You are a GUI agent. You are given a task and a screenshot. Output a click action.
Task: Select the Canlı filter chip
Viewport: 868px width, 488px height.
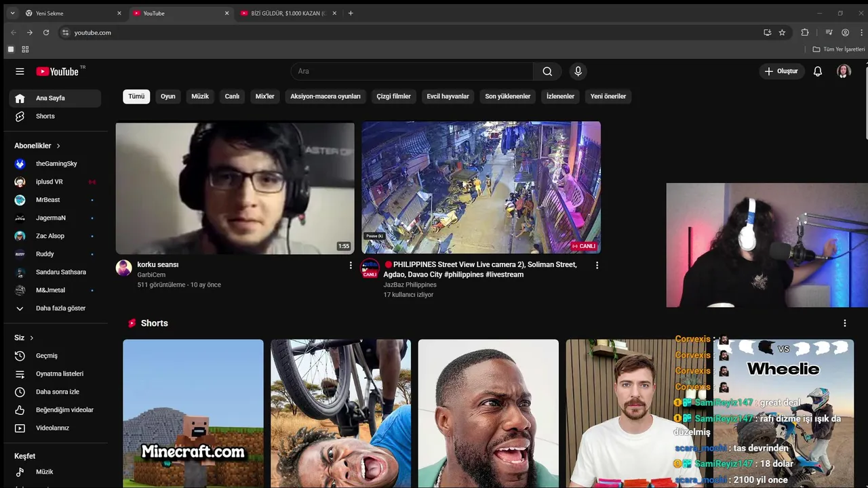232,96
